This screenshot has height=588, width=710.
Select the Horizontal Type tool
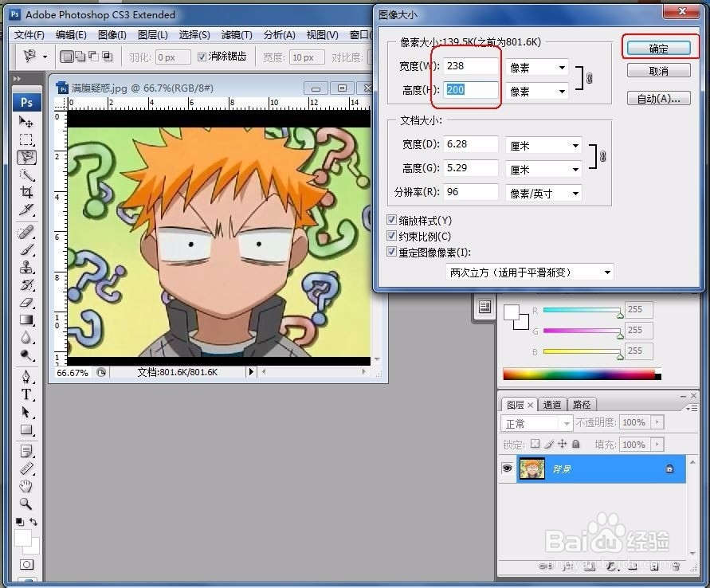pyautogui.click(x=25, y=394)
